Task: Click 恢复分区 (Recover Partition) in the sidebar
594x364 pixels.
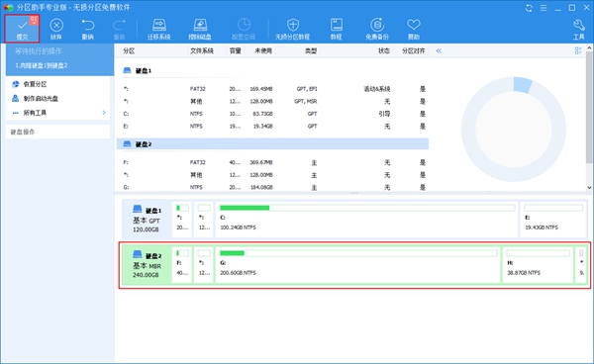Action: click(35, 84)
